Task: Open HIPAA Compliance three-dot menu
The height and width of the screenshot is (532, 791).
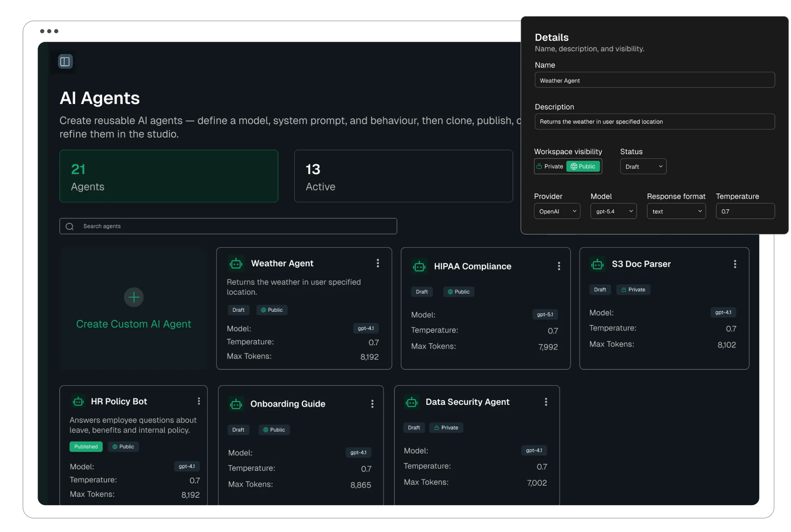Action: [x=559, y=266]
